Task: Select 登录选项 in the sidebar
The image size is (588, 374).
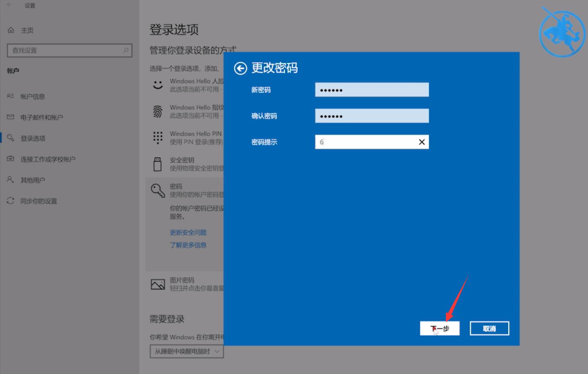Action: point(33,138)
